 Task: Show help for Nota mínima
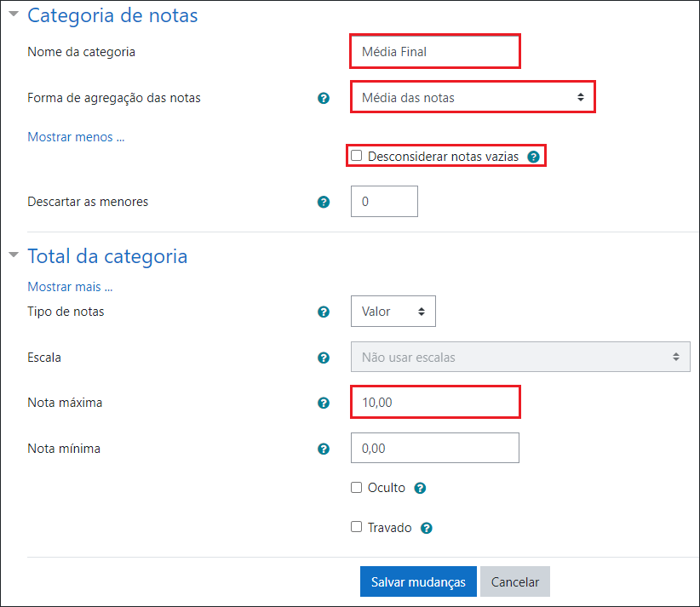[x=324, y=449]
